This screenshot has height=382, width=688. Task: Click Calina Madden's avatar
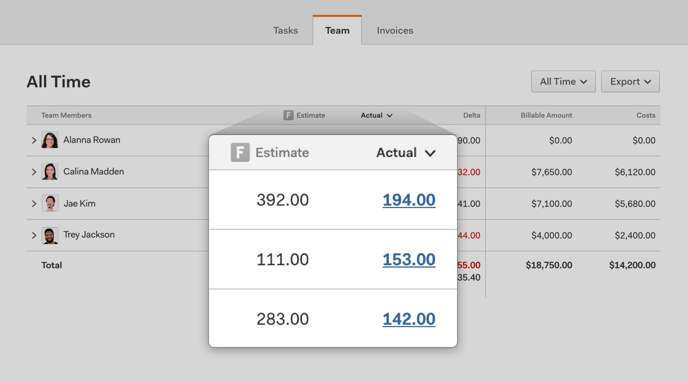coord(50,171)
